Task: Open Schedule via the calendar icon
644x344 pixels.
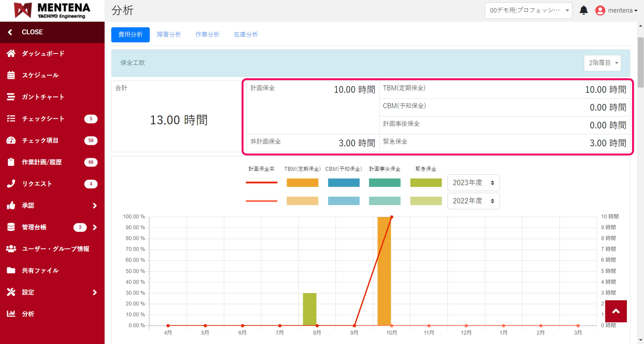Action: (11, 75)
